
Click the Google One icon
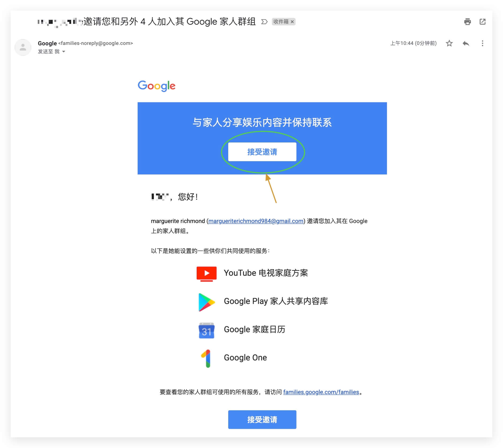[x=206, y=358]
